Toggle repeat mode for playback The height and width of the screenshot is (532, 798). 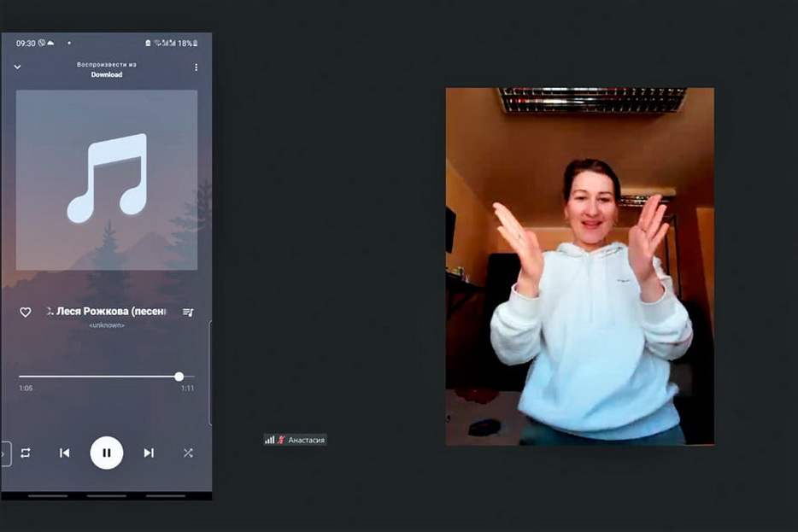pyautogui.click(x=26, y=453)
